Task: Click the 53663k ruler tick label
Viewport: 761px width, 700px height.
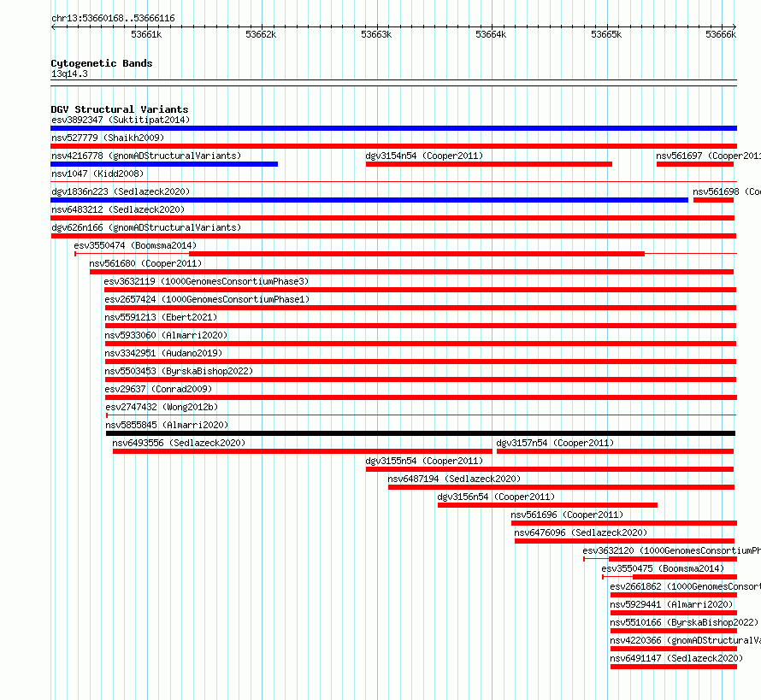Action: (376, 34)
